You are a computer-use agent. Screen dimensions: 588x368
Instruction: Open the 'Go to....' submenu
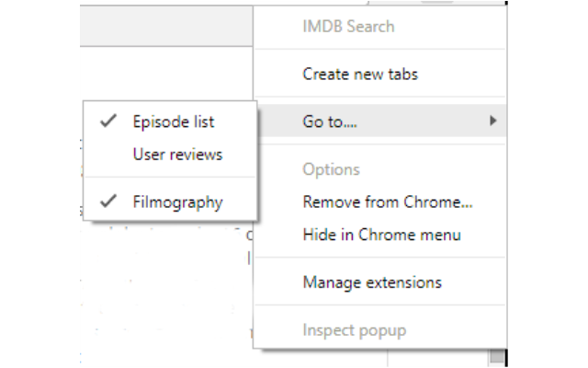click(379, 121)
